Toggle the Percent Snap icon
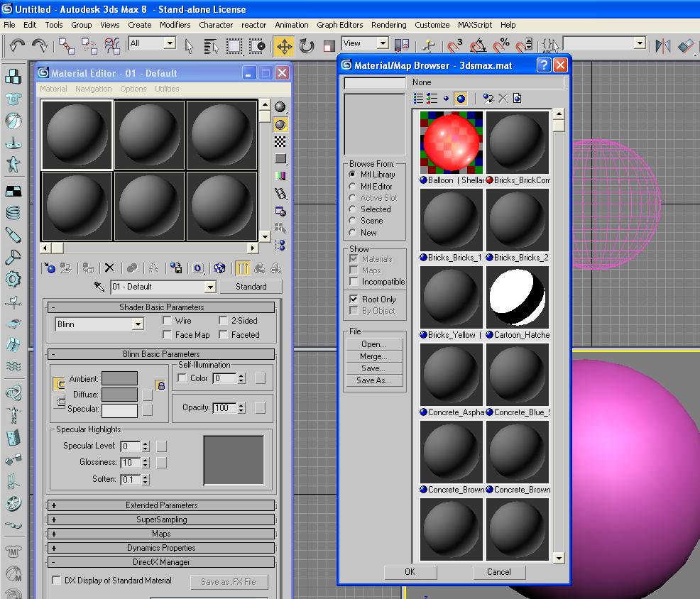The height and width of the screenshot is (599, 700). coord(501,45)
